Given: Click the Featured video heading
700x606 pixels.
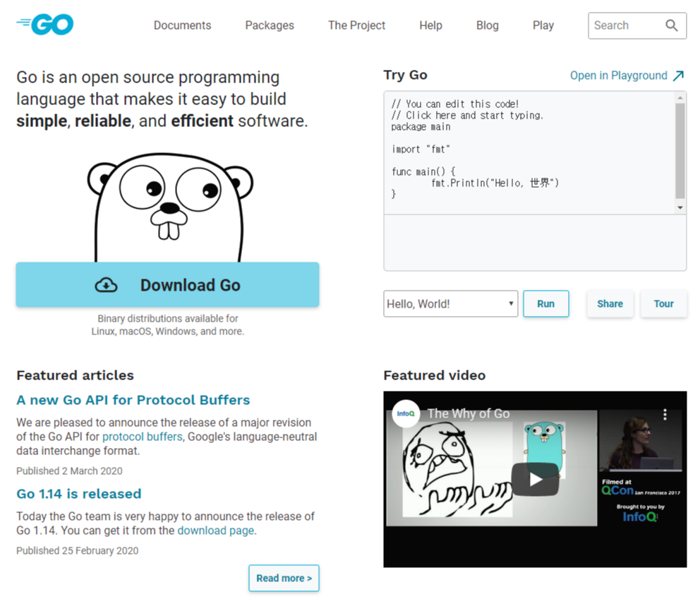Looking at the screenshot, I should (435, 375).
